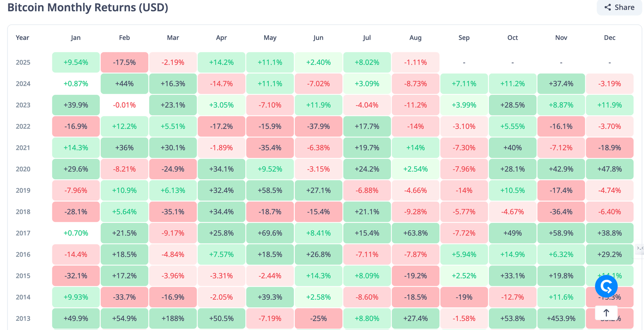Click the November 2013 cell showing +453.9%
The height and width of the screenshot is (330, 644).
pyautogui.click(x=561, y=319)
